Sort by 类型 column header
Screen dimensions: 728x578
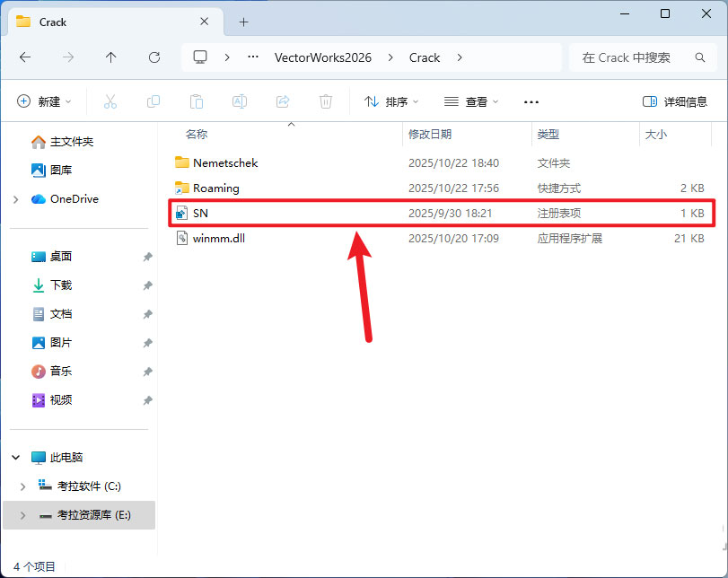click(548, 134)
